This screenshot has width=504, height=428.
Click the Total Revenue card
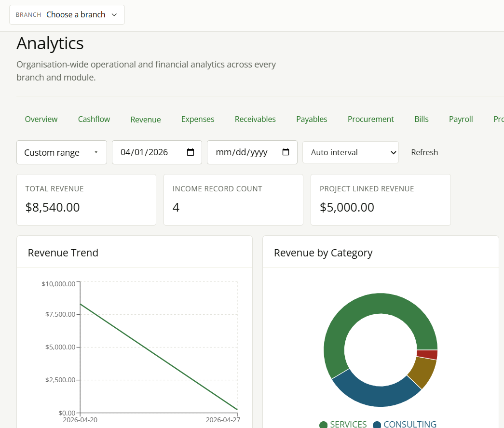point(86,200)
